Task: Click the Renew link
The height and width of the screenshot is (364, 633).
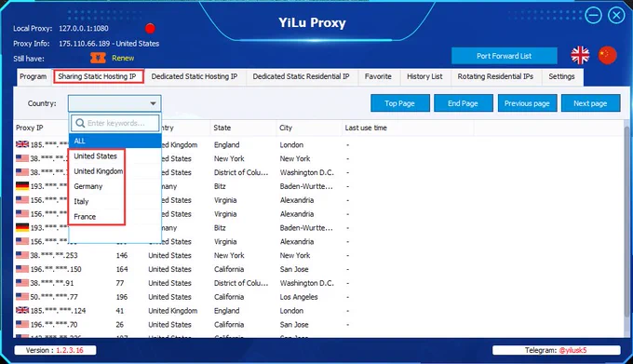Action: point(123,58)
